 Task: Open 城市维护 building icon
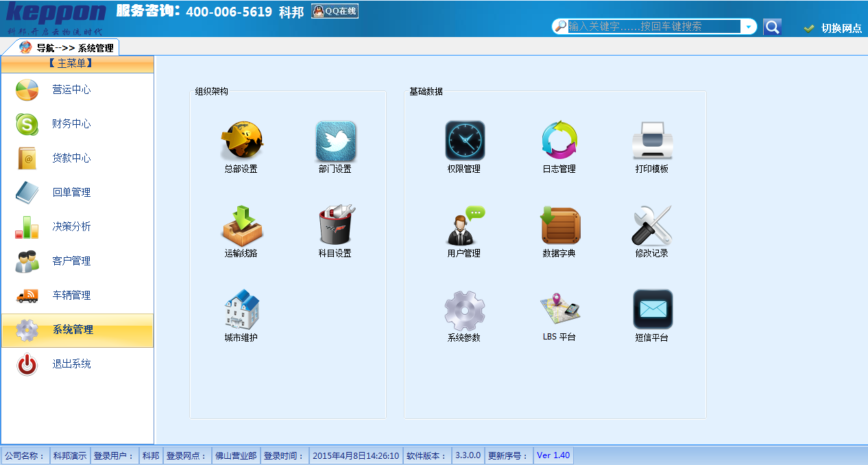click(241, 310)
